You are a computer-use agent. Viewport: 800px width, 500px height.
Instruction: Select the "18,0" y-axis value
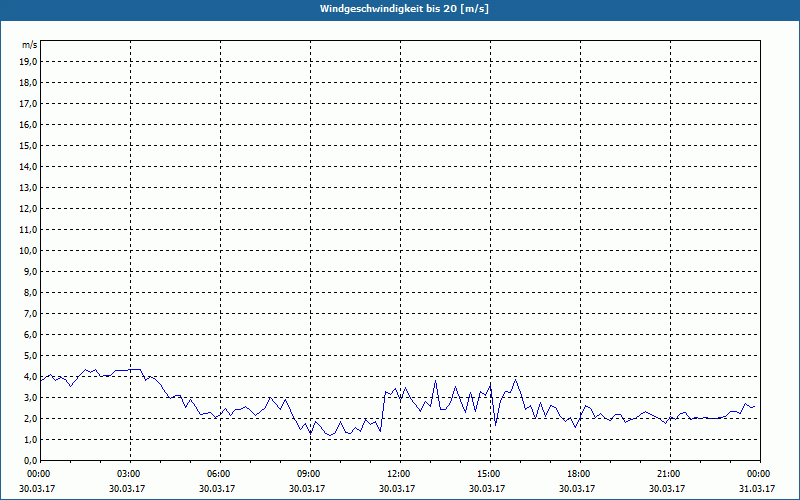pos(28,83)
